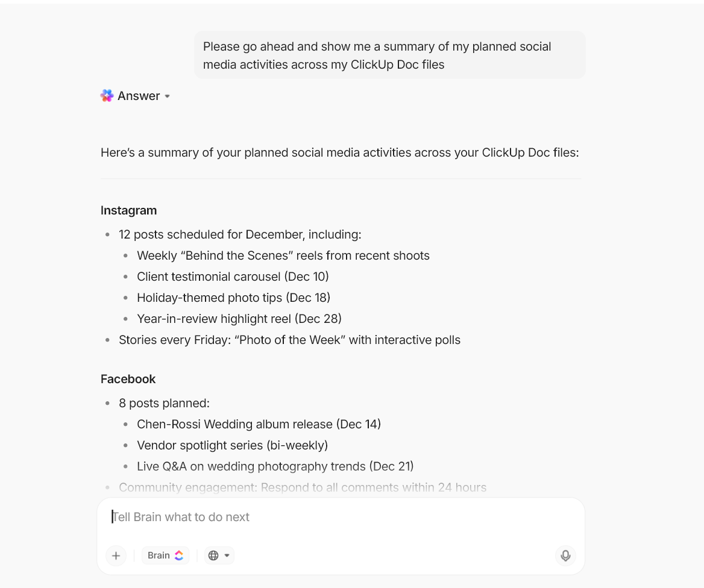Click the attachment plus icon in the composer
704x588 pixels.
116,555
